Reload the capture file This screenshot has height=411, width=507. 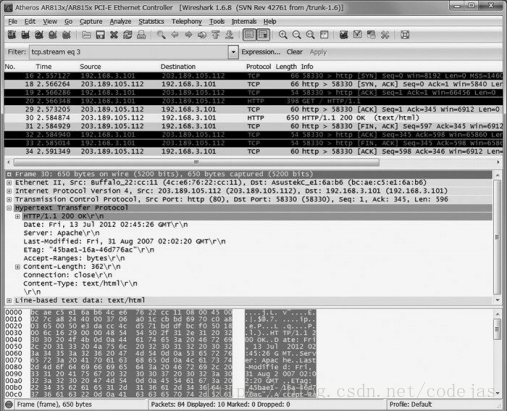tap(128, 35)
